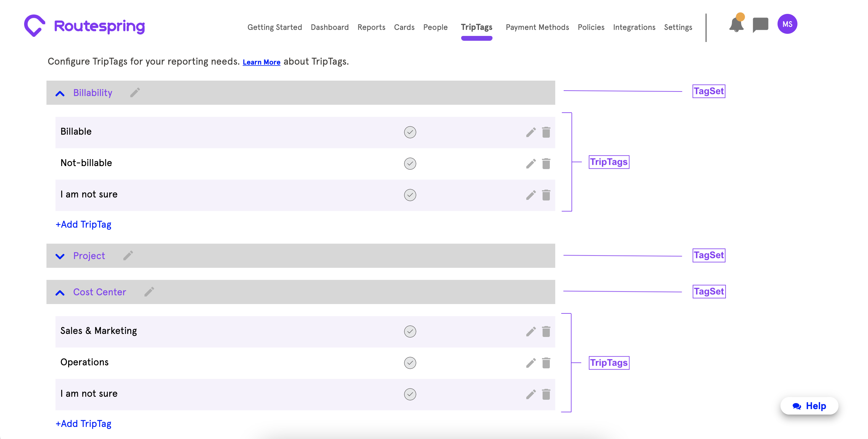Click the Cost Center TagSet title

[x=100, y=292]
